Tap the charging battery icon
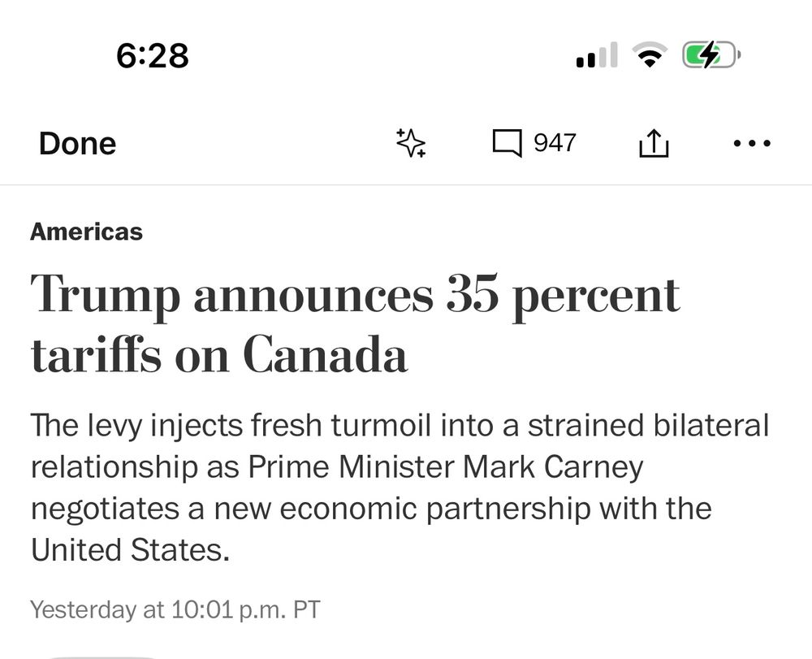 710,56
